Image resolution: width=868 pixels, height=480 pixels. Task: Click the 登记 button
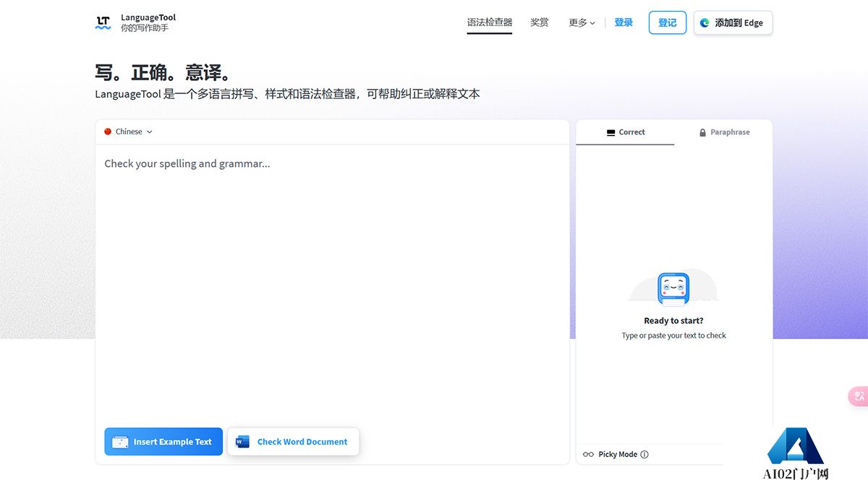pyautogui.click(x=668, y=22)
